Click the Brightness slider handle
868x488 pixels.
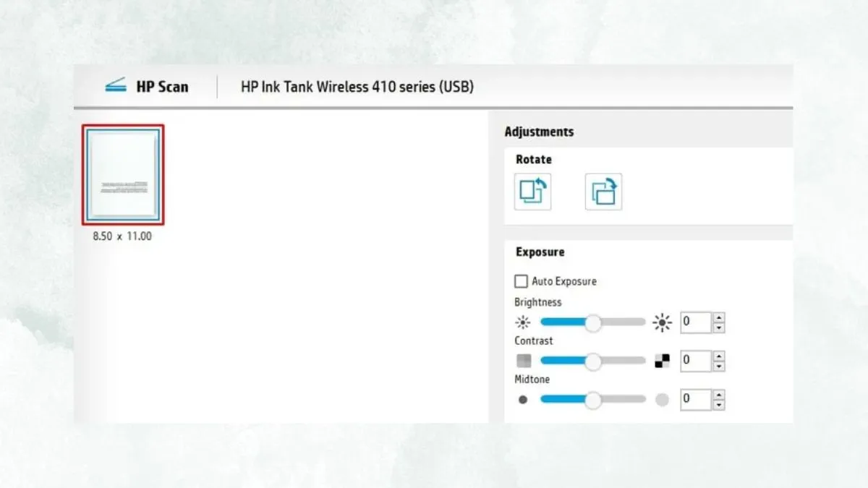593,322
